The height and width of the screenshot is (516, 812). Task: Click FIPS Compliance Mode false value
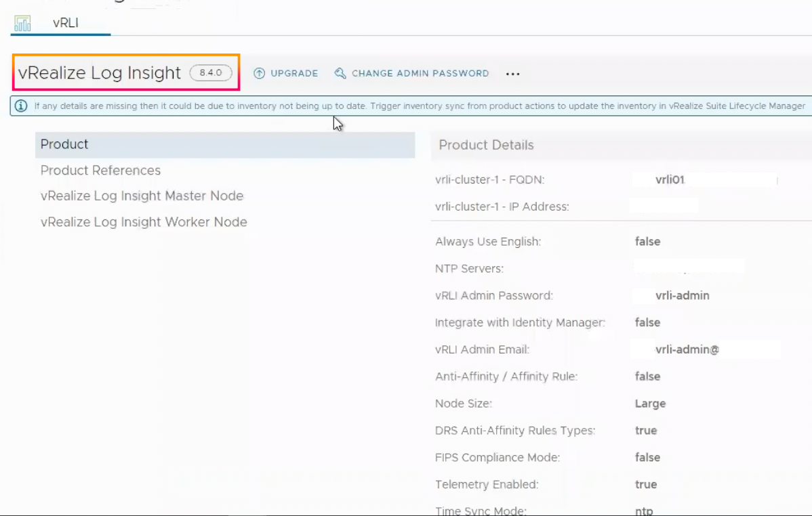647,458
